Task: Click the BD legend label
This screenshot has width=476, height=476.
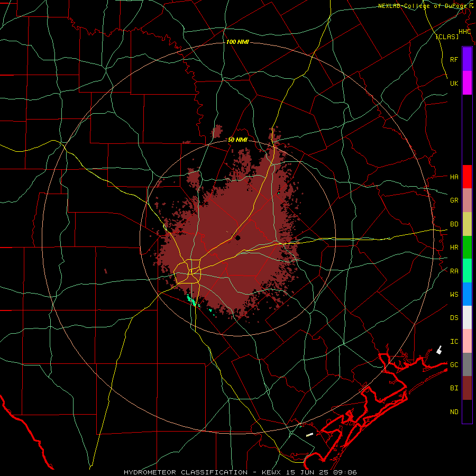Action: coord(454,224)
